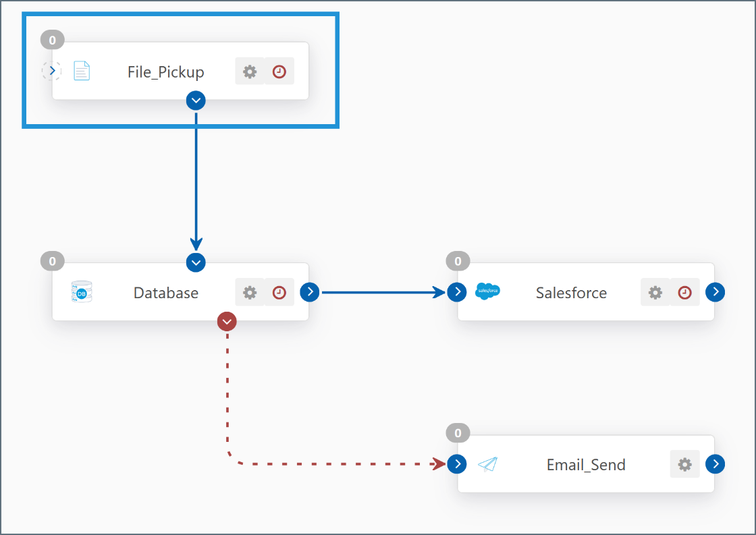The width and height of the screenshot is (756, 535).
Task: Open Email_Send settings gear
Action: (684, 464)
